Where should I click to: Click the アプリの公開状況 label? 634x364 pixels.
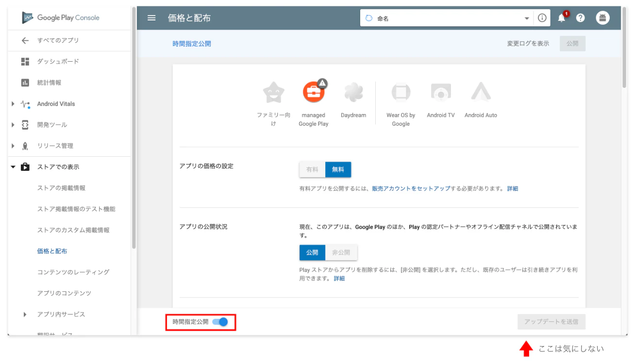203,227
